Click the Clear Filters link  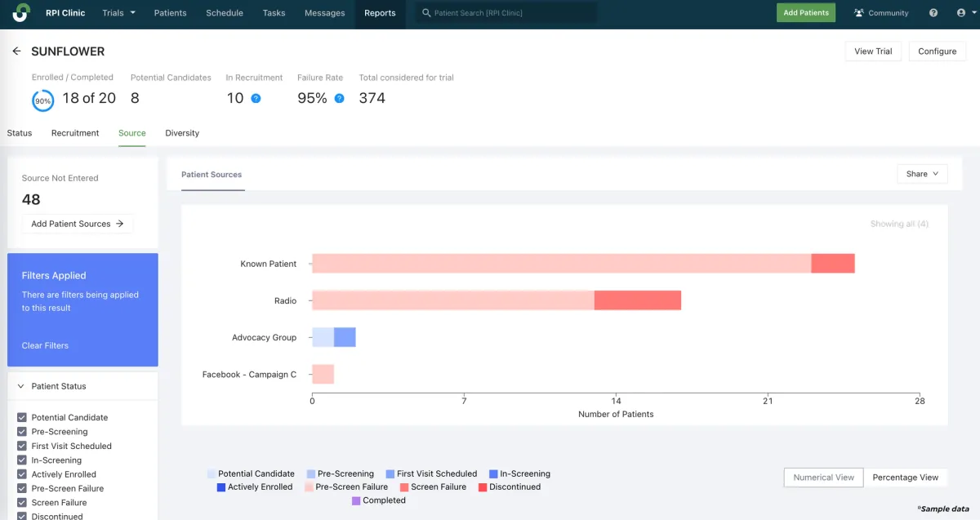tap(45, 345)
